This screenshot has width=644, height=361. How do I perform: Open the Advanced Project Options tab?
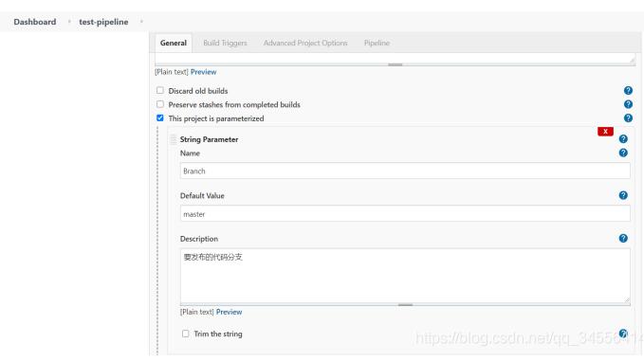point(305,43)
